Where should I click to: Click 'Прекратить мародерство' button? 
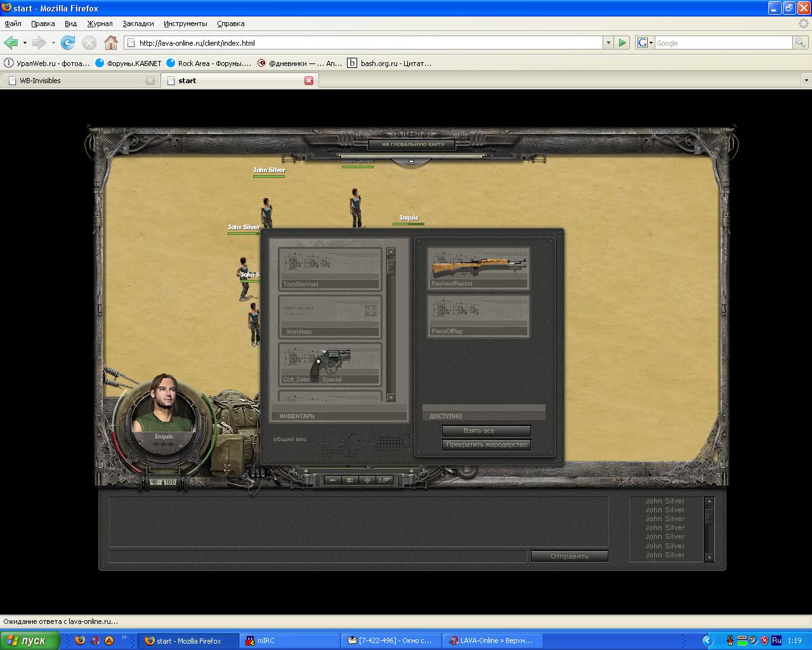pos(486,444)
